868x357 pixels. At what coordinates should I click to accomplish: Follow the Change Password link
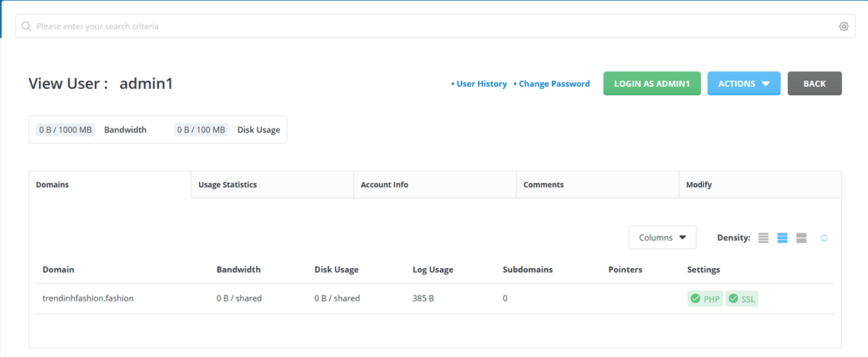[x=553, y=84]
